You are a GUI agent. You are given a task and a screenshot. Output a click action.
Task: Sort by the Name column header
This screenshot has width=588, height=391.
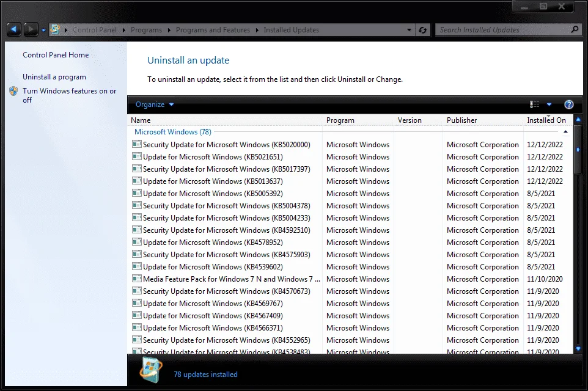click(x=225, y=120)
